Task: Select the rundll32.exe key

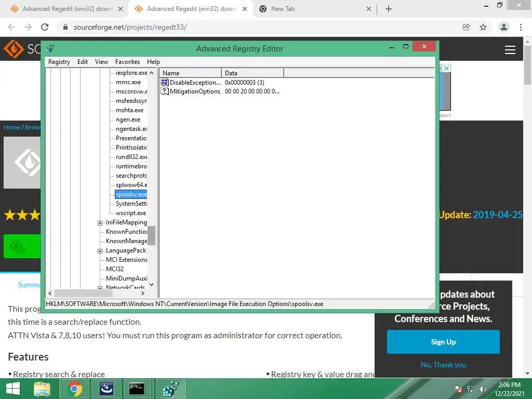Action: click(131, 157)
